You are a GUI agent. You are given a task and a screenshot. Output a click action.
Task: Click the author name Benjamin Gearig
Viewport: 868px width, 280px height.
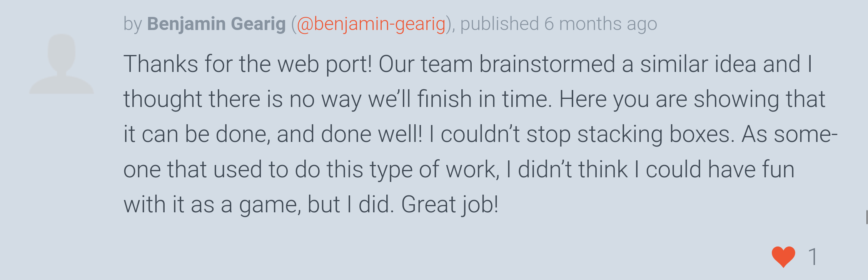pyautogui.click(x=216, y=24)
